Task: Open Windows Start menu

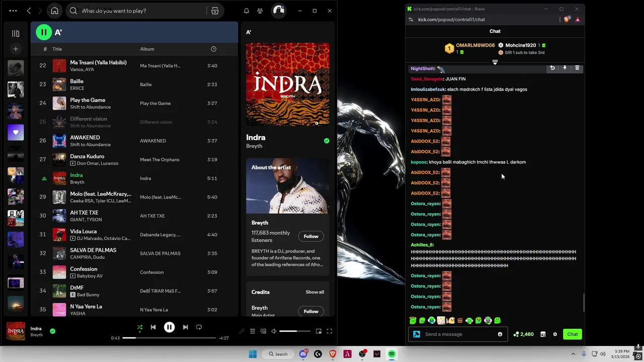Action: [253, 354]
